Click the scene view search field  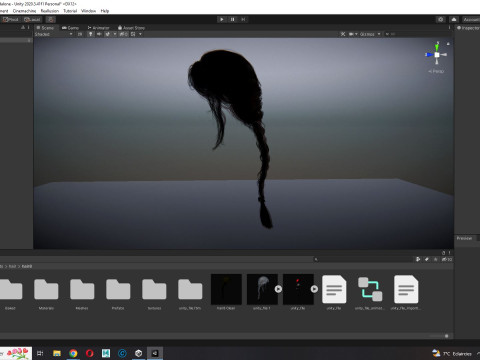[x=417, y=34]
